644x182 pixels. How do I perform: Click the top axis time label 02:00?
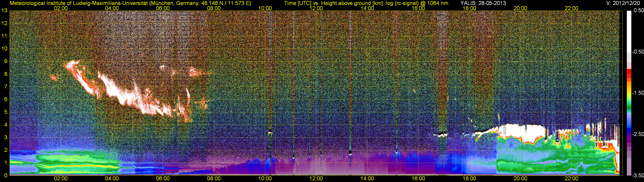61,8
